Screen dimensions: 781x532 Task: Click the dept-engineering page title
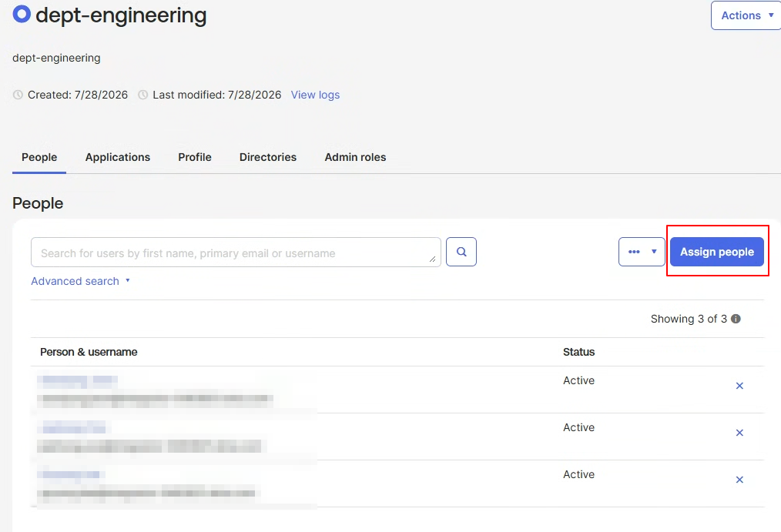pos(121,15)
